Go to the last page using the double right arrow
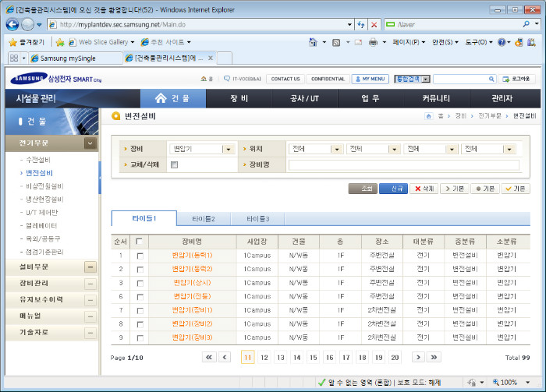 (x=434, y=357)
